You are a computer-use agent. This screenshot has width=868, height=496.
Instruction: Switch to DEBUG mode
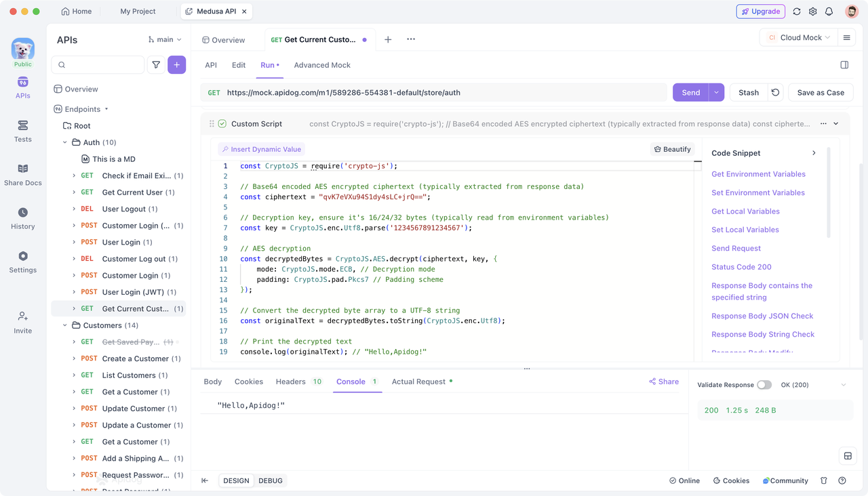tap(271, 480)
